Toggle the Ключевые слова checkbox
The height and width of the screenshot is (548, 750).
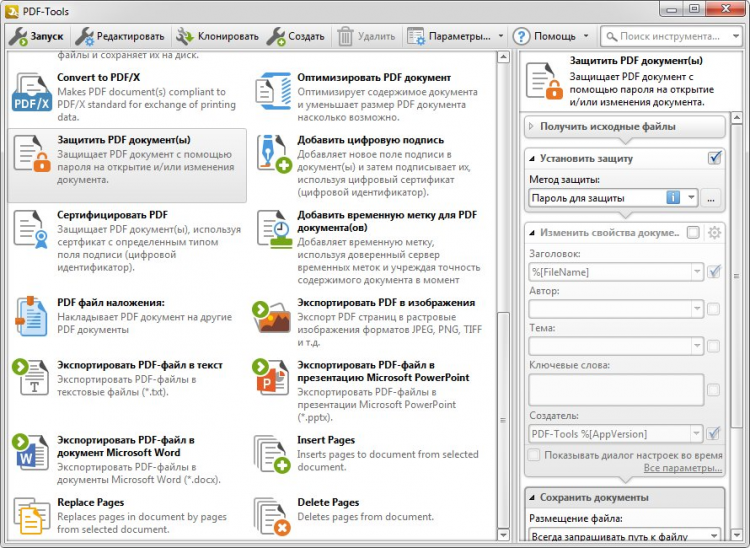713,390
